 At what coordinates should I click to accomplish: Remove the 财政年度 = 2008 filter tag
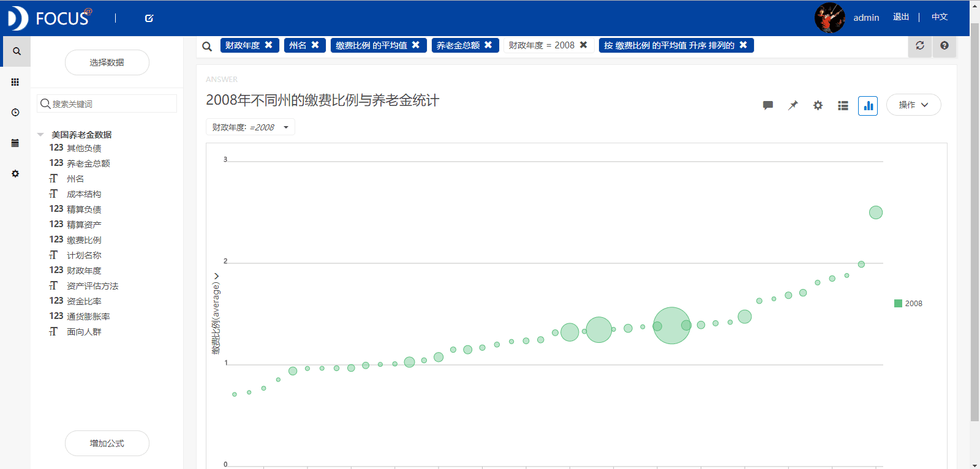coord(584,45)
